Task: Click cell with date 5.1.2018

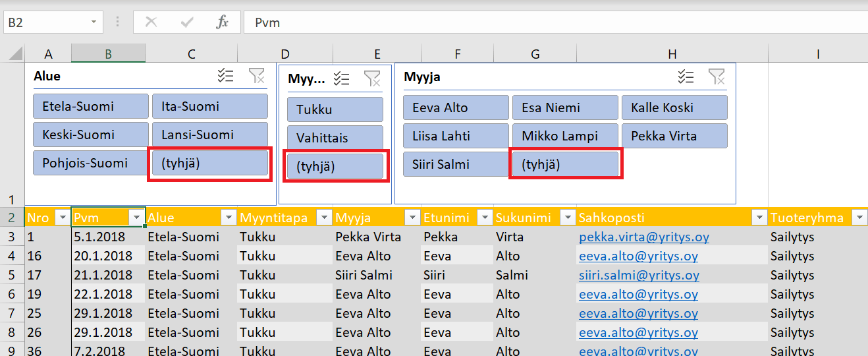Action: pyautogui.click(x=108, y=237)
